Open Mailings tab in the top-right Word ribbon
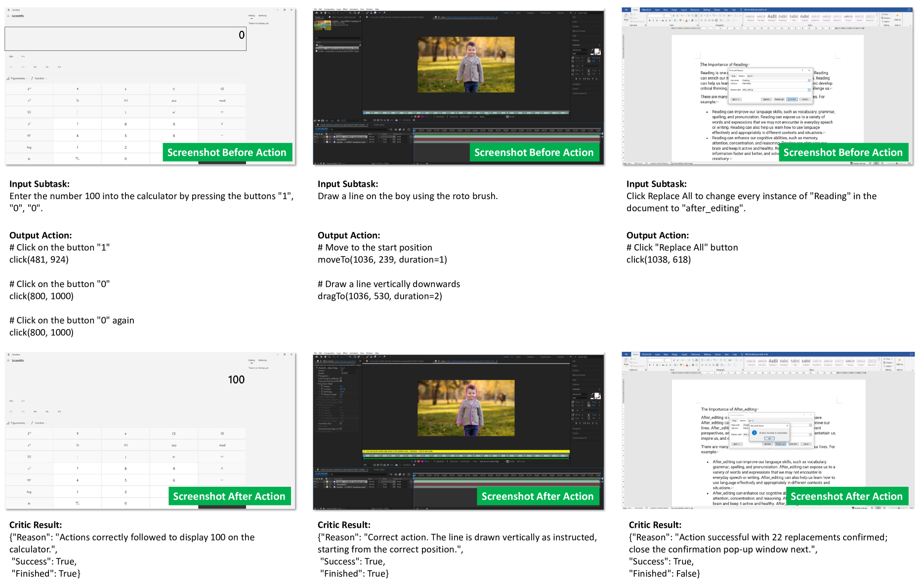This screenshot has width=921, height=588. tap(707, 9)
